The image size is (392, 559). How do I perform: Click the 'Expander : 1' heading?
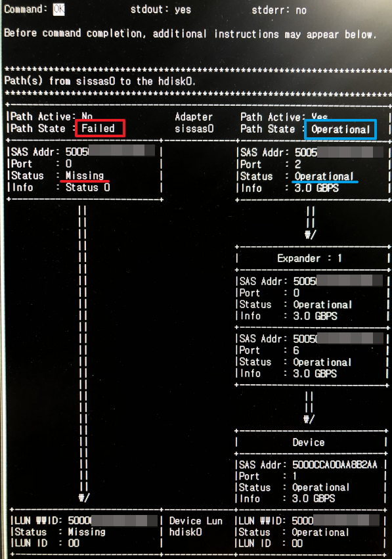(x=309, y=258)
